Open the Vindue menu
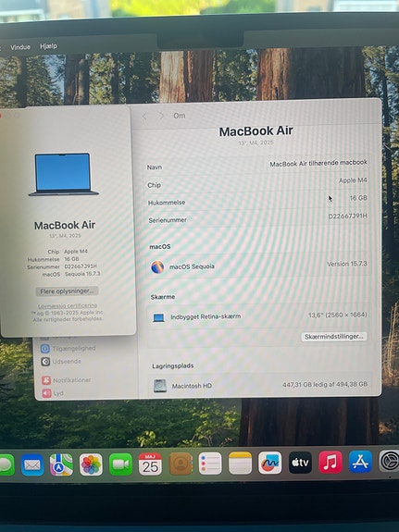The image size is (399, 532). pos(20,47)
